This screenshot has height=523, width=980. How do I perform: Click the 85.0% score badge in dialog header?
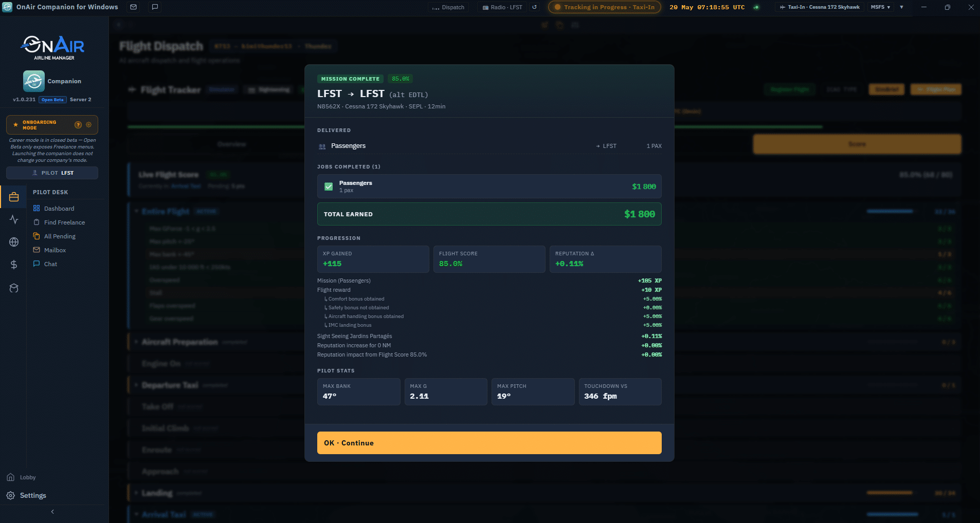click(x=401, y=79)
